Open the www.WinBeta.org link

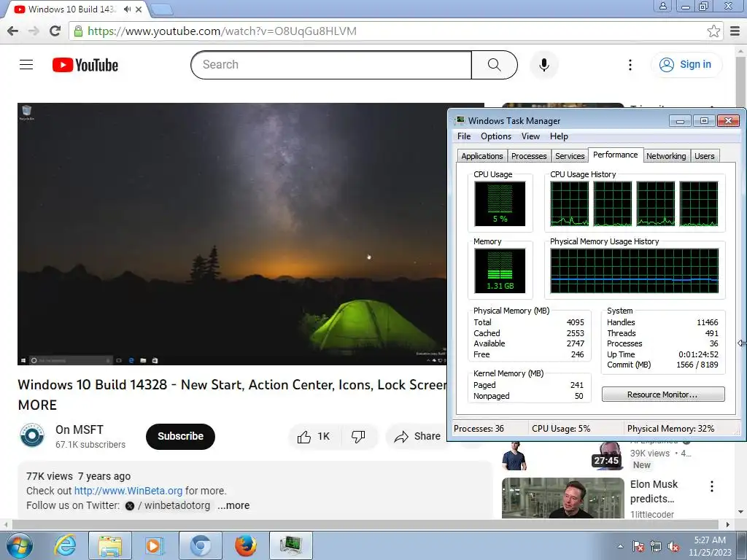[x=128, y=491]
